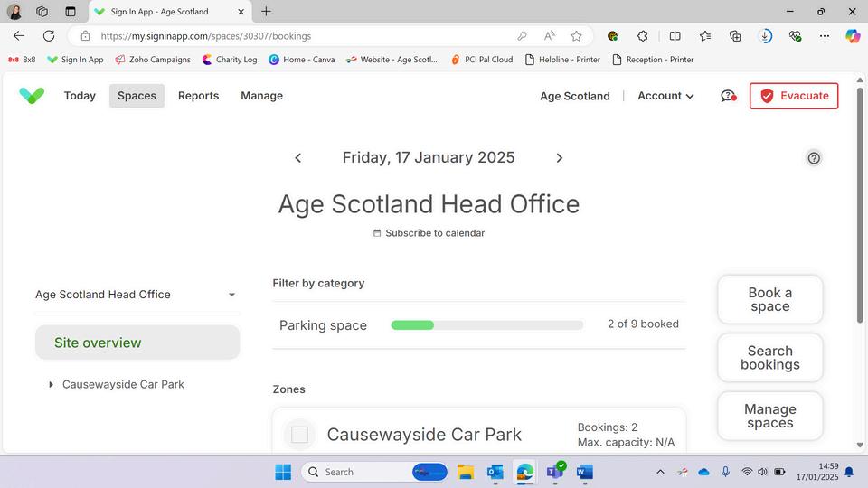The image size is (868, 488).
Task: Open browser profile avatar
Action: pyautogui.click(x=15, y=11)
